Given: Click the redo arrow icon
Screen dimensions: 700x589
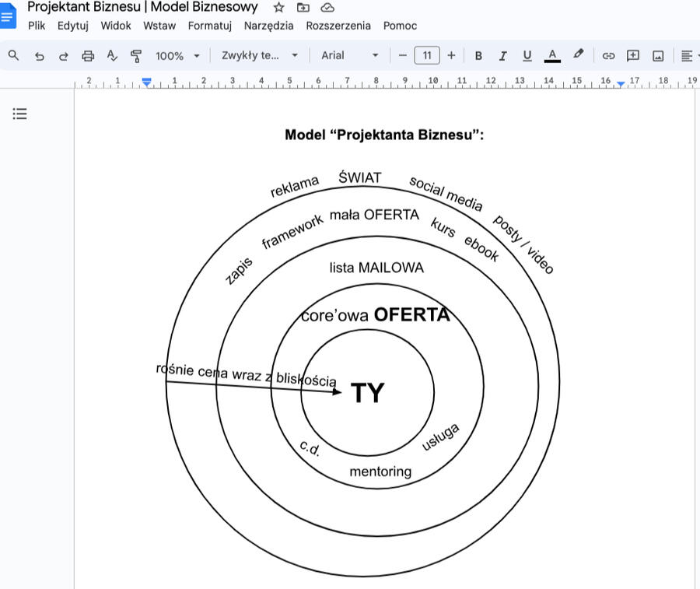Looking at the screenshot, I should 63,56.
